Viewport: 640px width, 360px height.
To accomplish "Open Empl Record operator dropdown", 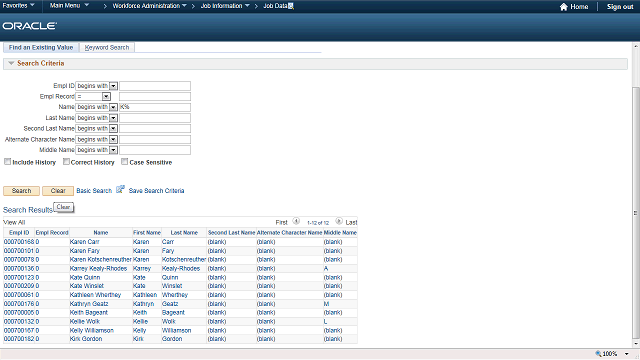I will pyautogui.click(x=106, y=97).
